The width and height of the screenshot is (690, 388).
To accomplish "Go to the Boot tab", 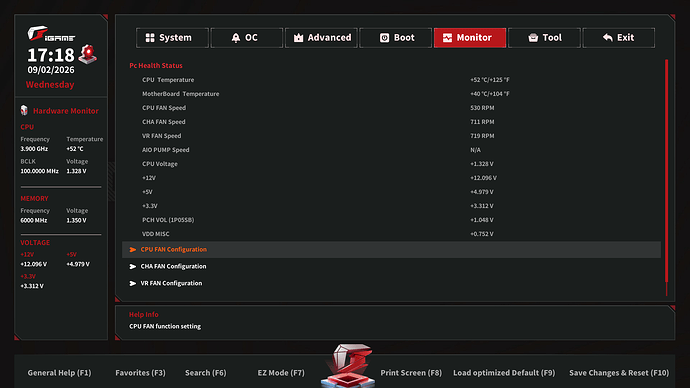I will 396,38.
